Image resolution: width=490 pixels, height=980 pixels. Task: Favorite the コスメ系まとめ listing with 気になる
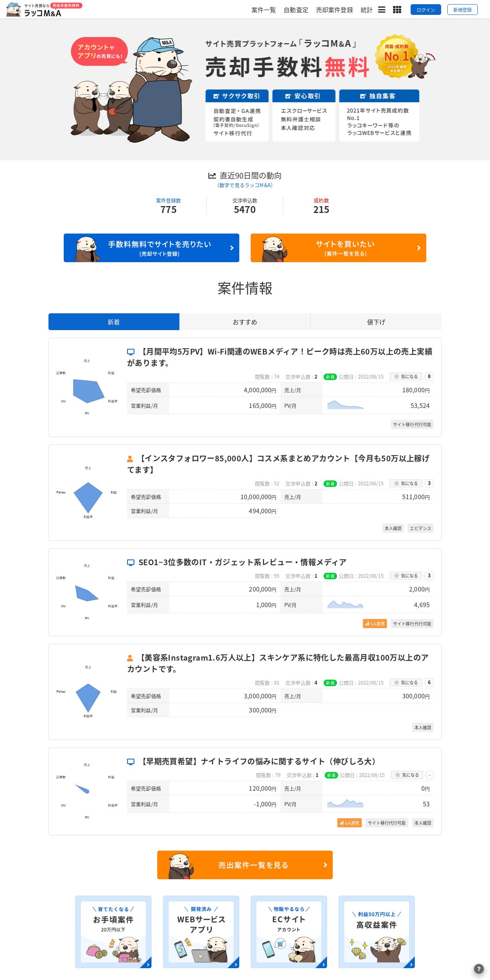[x=406, y=484]
